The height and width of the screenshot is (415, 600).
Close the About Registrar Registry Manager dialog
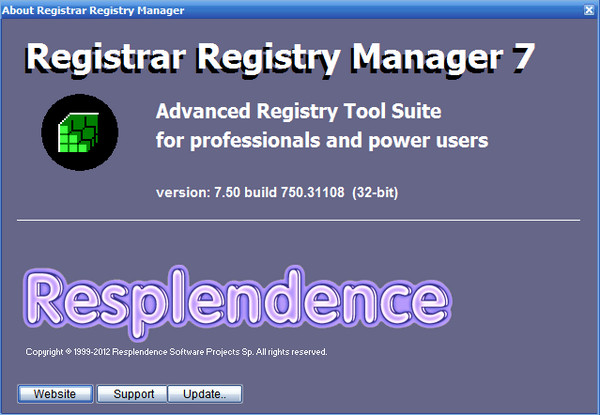tap(589, 10)
